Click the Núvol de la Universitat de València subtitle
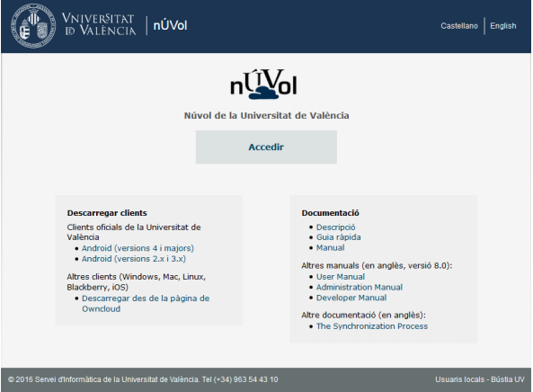533x392 pixels. click(x=266, y=116)
